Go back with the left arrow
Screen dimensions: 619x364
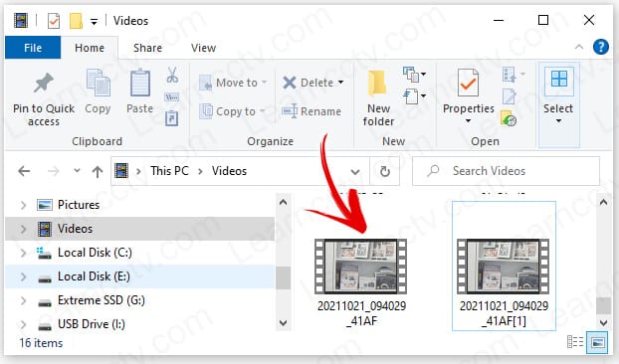point(24,171)
